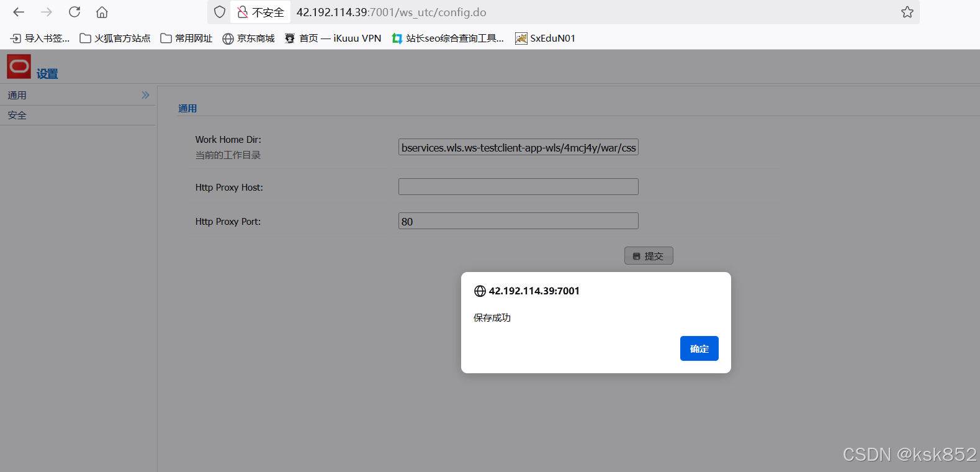Reload the current page

point(74,12)
